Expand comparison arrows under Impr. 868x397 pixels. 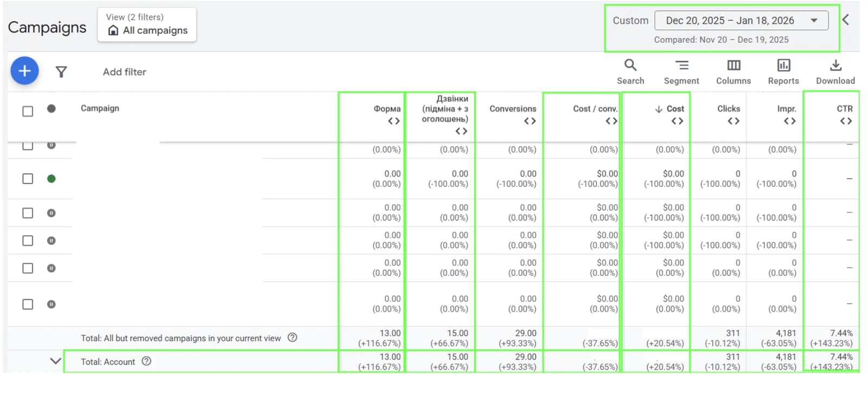pyautogui.click(x=790, y=121)
